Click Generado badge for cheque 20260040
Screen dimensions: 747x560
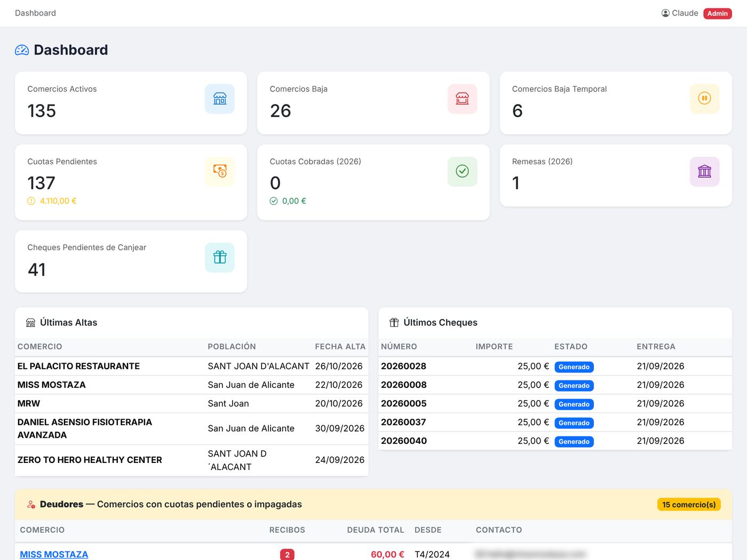[574, 442]
